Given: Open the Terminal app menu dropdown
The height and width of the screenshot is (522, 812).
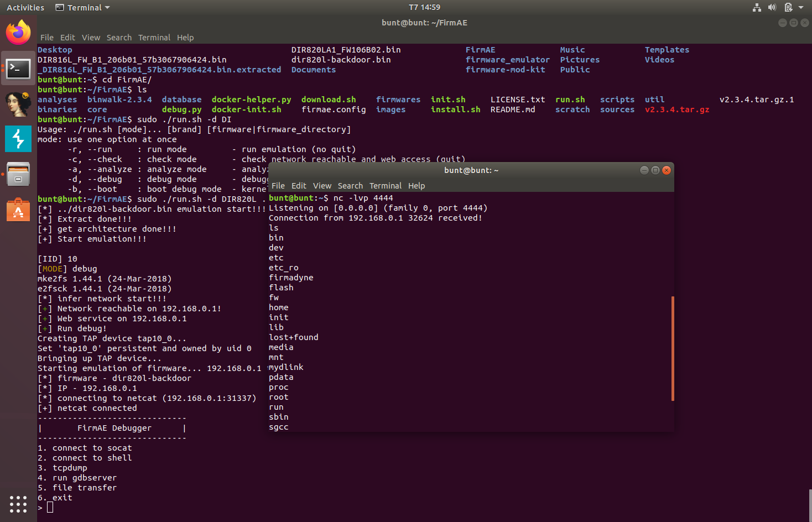Looking at the screenshot, I should [x=83, y=8].
